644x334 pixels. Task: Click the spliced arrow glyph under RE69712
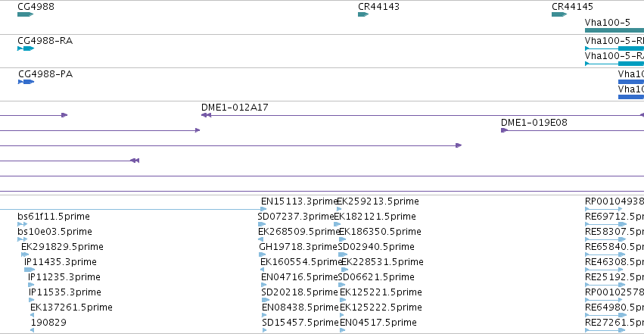coord(605,224)
